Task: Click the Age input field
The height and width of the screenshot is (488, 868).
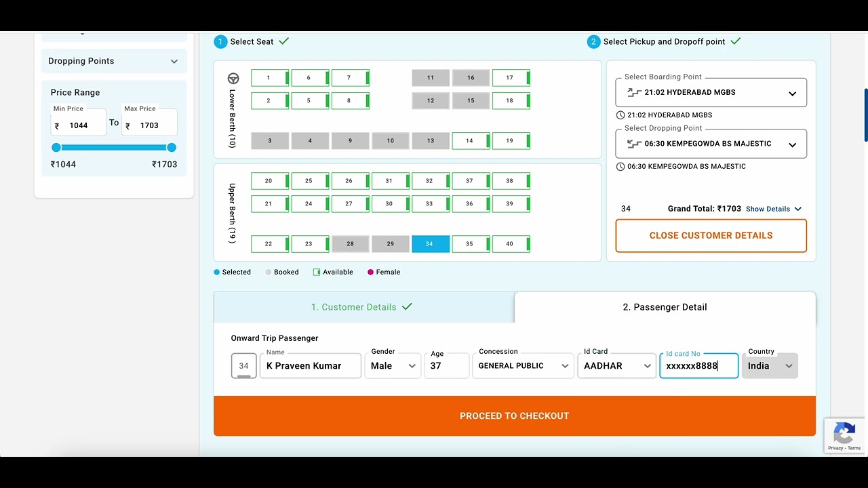Action: [x=447, y=366]
